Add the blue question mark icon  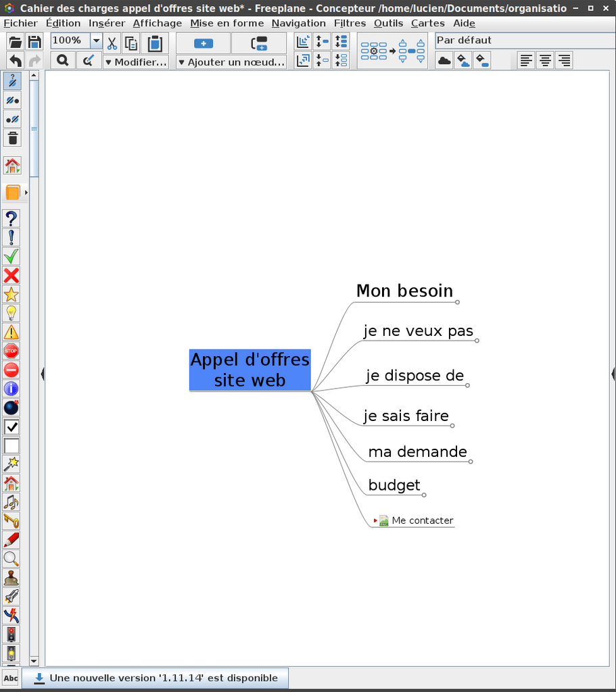click(x=11, y=219)
